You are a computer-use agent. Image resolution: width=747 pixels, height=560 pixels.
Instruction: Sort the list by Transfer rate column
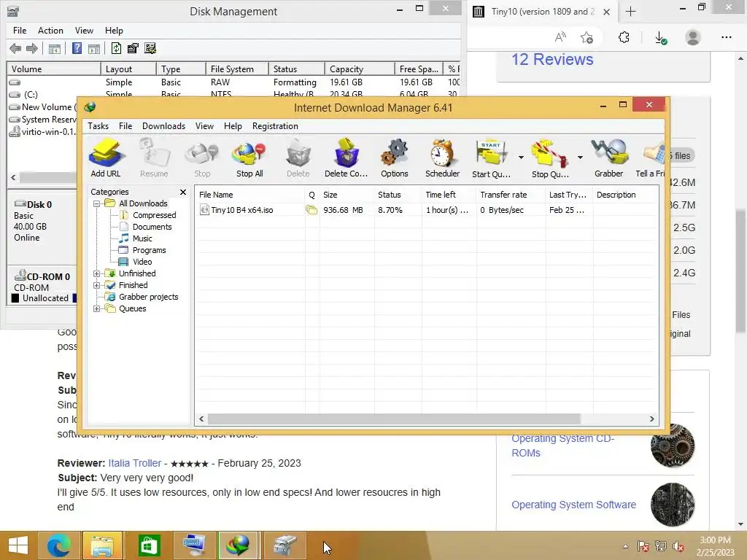pos(511,195)
